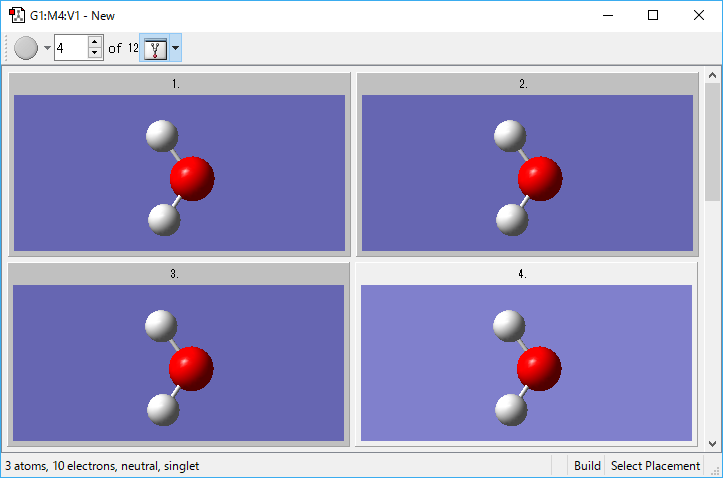Click the scrollbar down arrow
Viewport: 723px width, 478px height.
tap(712, 443)
